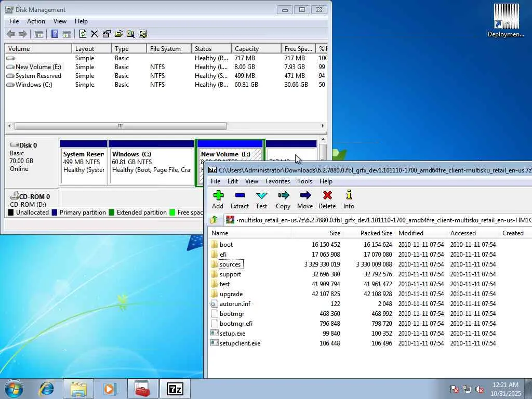Click the Add button in 7-Zip toolbar

(x=218, y=199)
